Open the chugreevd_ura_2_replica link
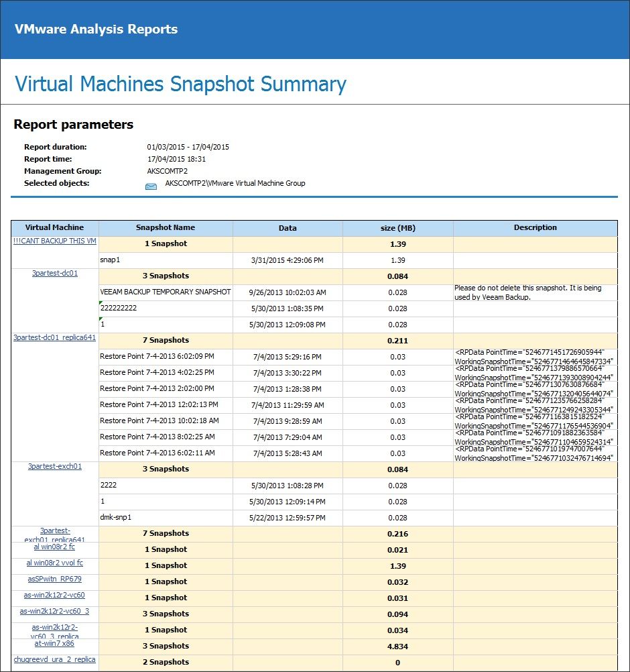This screenshot has height=672, width=630. tap(55, 659)
